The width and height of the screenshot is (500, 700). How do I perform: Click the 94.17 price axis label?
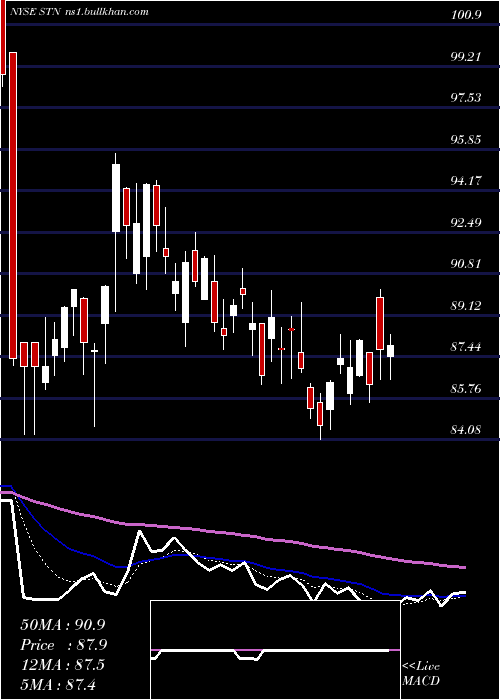pos(466,181)
